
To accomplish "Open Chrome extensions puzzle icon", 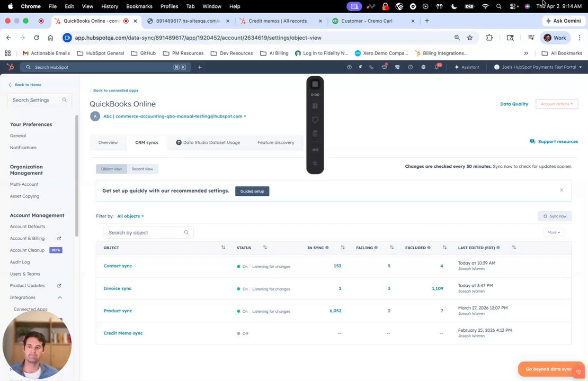I will 489,38.
